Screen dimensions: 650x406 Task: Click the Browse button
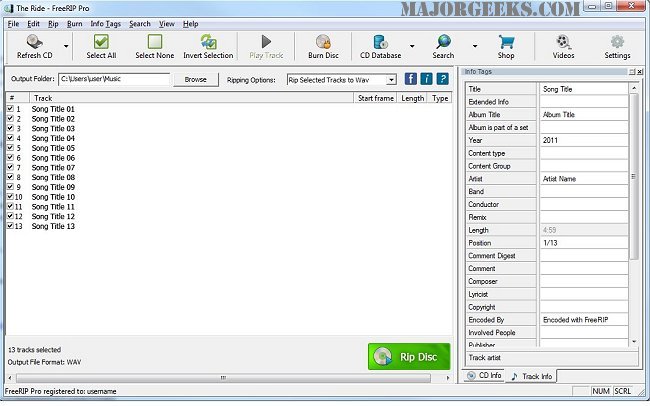point(196,79)
